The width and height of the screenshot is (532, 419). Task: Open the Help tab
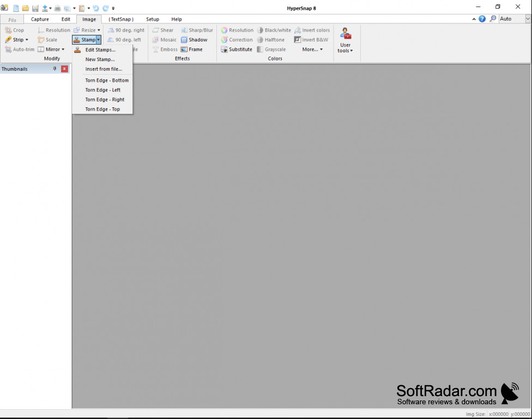tap(177, 19)
